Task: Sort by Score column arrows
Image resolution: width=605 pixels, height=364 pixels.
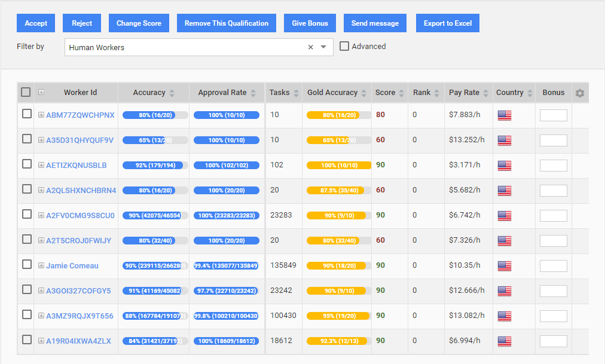Action: coord(401,93)
